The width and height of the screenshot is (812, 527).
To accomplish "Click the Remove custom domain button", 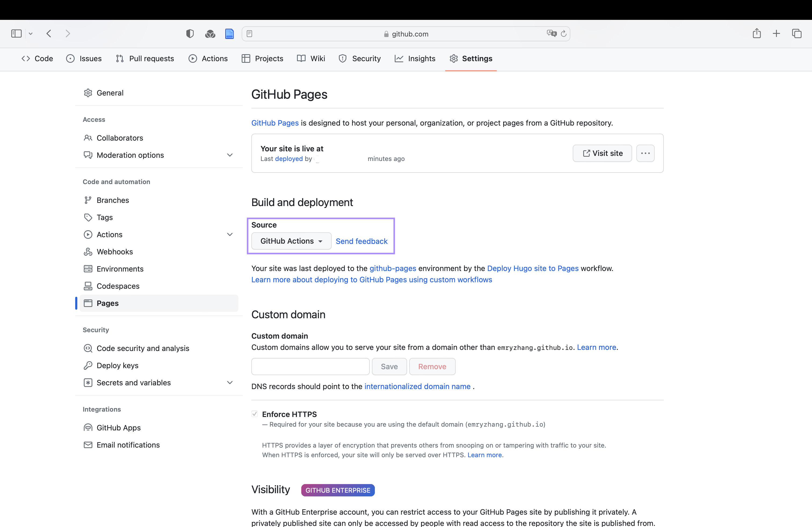I will (x=432, y=367).
